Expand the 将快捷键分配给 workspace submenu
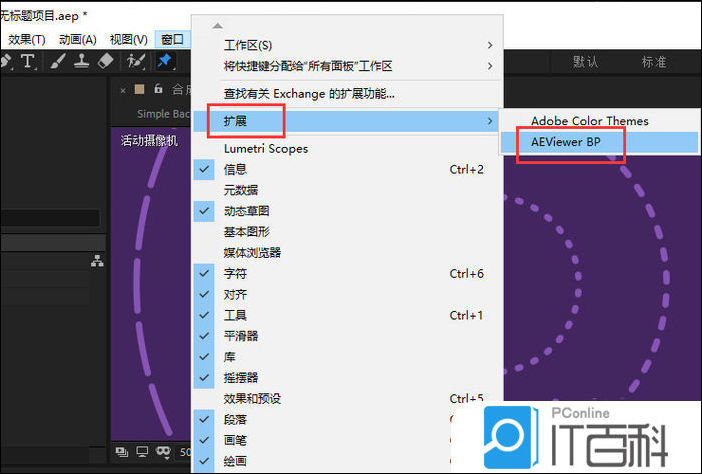This screenshot has width=702, height=474. point(347,66)
